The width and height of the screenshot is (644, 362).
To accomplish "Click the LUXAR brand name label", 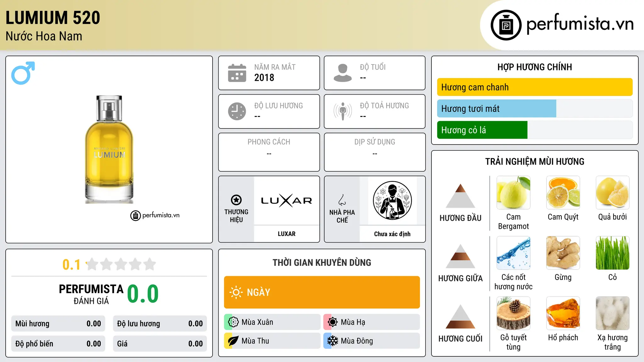I will [286, 234].
